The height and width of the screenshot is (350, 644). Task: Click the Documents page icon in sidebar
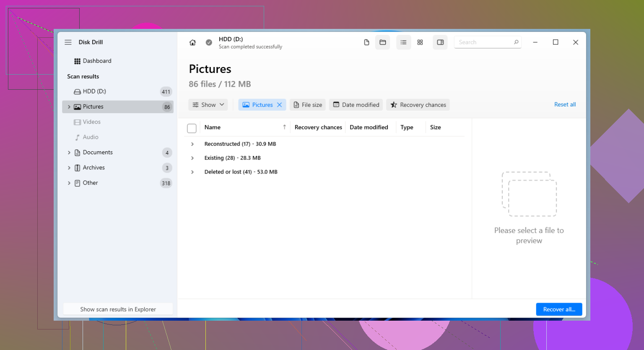click(x=77, y=153)
